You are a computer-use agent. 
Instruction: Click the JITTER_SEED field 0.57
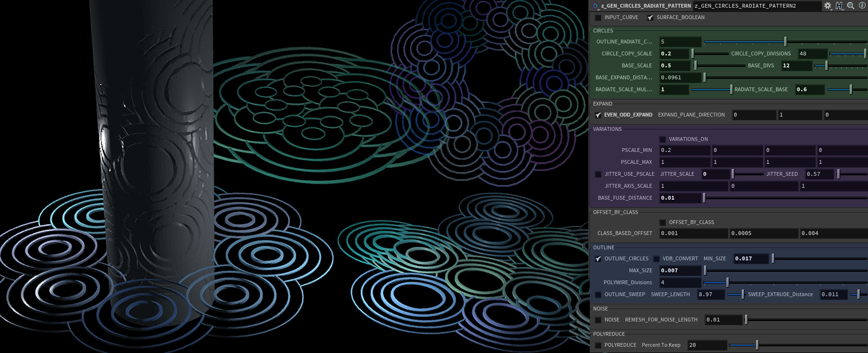820,174
